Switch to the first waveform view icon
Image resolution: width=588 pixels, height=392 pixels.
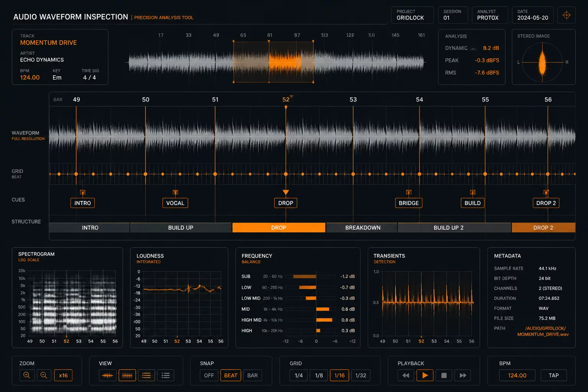108,375
